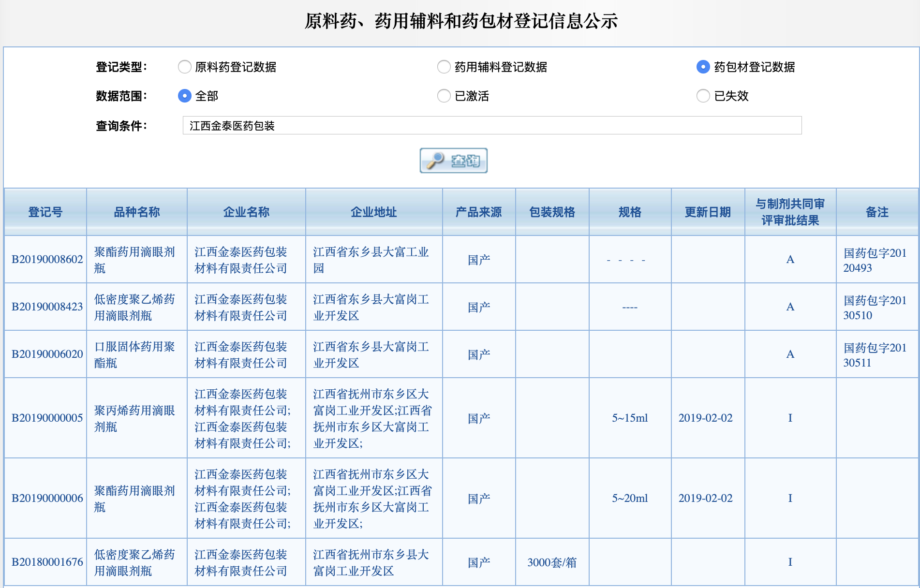Click the 产品来源 column header
This screenshot has height=588, width=920.
479,212
